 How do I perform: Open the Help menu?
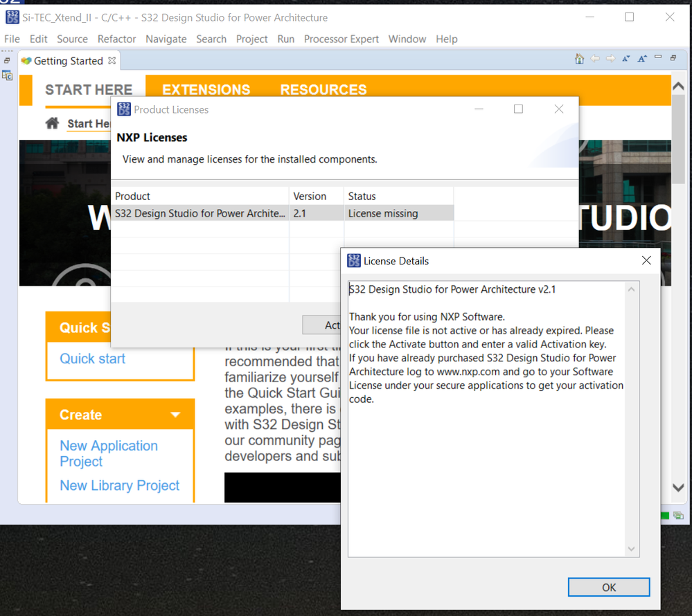coord(447,39)
